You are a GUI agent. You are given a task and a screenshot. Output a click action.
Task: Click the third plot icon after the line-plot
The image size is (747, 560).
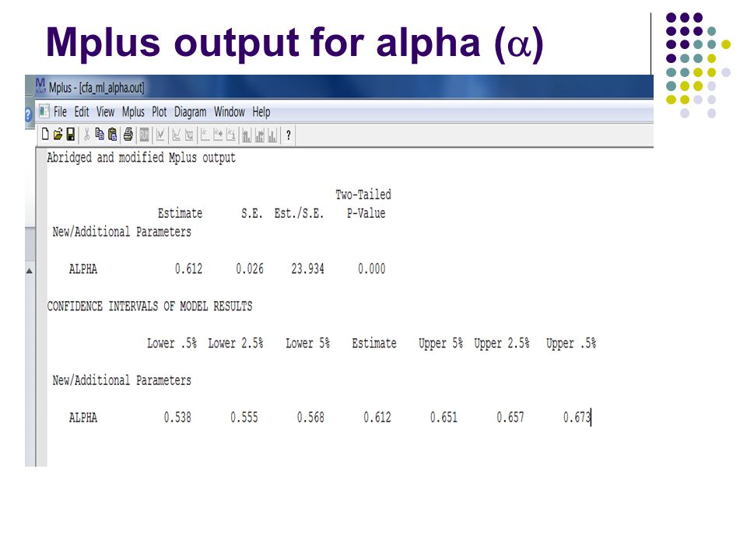(x=189, y=135)
